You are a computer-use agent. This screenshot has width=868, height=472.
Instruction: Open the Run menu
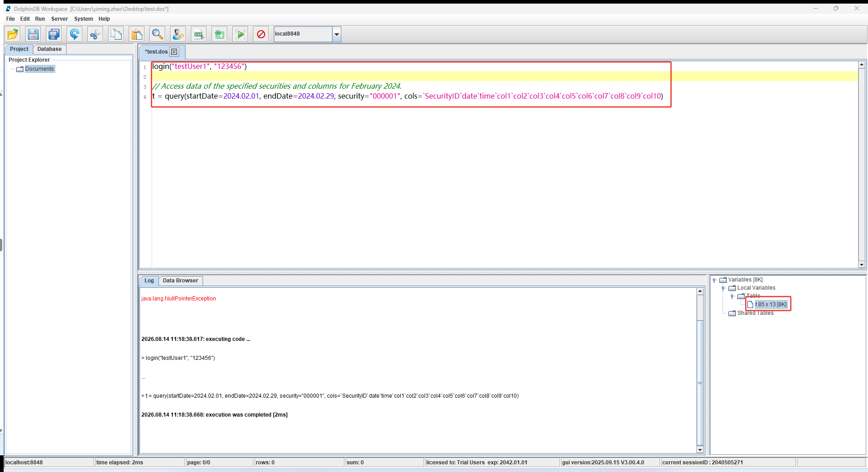pyautogui.click(x=40, y=19)
